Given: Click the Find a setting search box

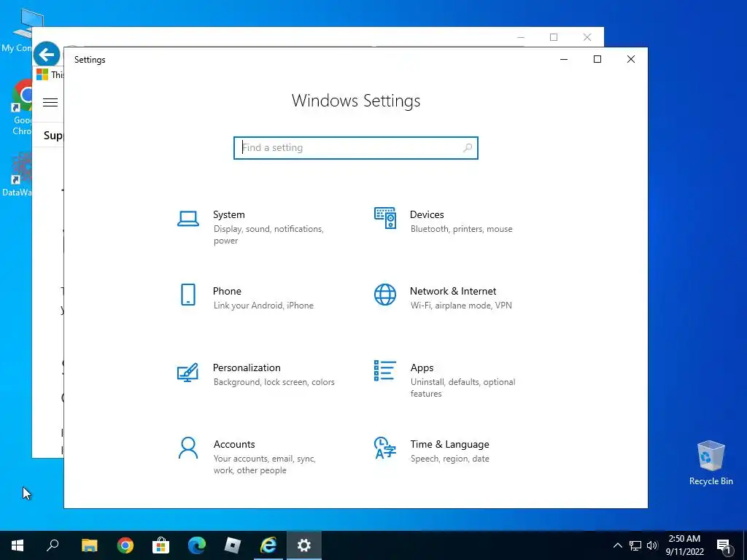Looking at the screenshot, I should point(356,147).
